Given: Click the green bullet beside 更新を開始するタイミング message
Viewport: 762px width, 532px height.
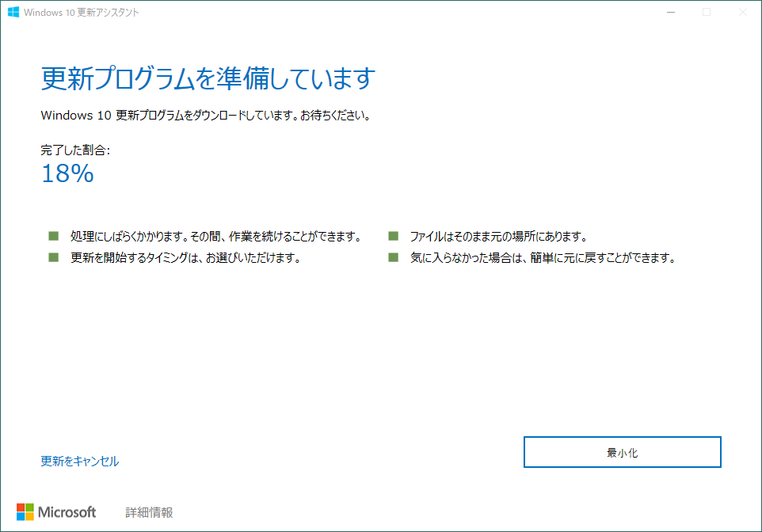Looking at the screenshot, I should [52, 257].
